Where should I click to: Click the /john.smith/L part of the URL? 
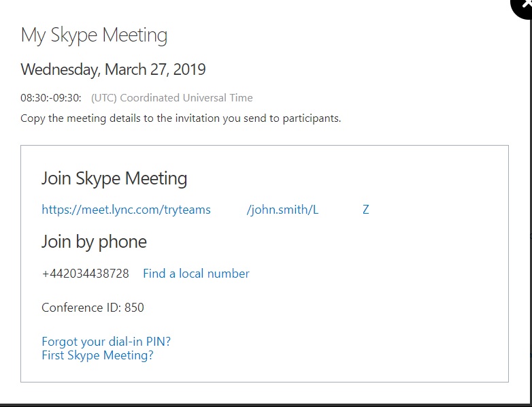click(x=282, y=210)
